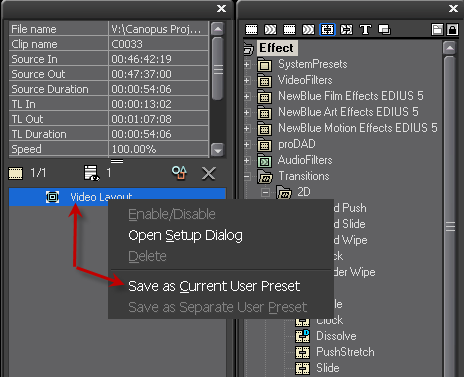Click the list-with-eye icon in Information palette
Image resolution: width=464 pixels, height=377 pixels.
[91, 173]
